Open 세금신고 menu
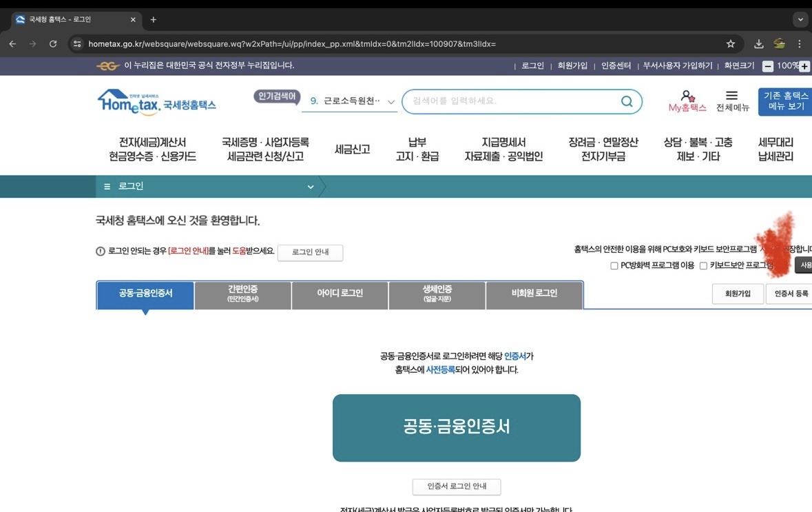Viewport: 812px width, 512px height. click(352, 150)
